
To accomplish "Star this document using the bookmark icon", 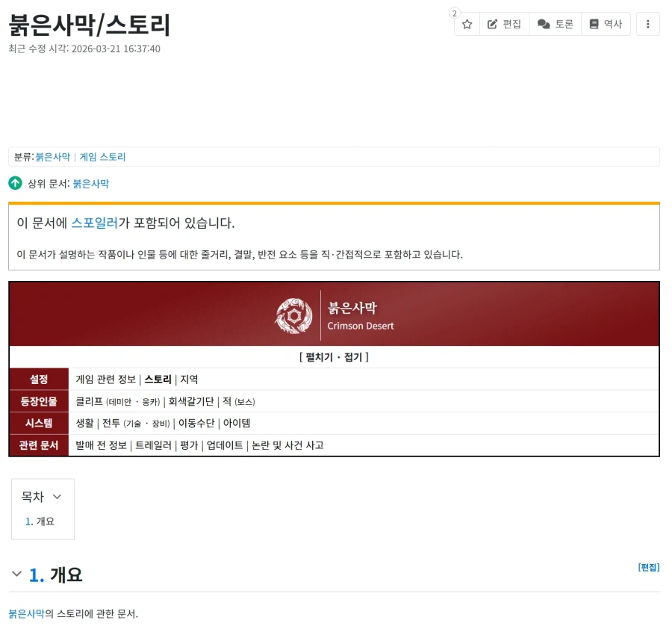I will pyautogui.click(x=467, y=24).
